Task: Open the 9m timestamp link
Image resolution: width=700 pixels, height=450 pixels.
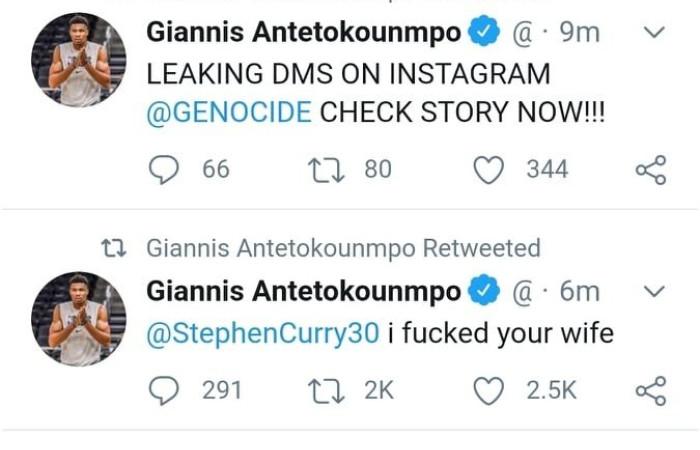Action: pyautogui.click(x=580, y=32)
